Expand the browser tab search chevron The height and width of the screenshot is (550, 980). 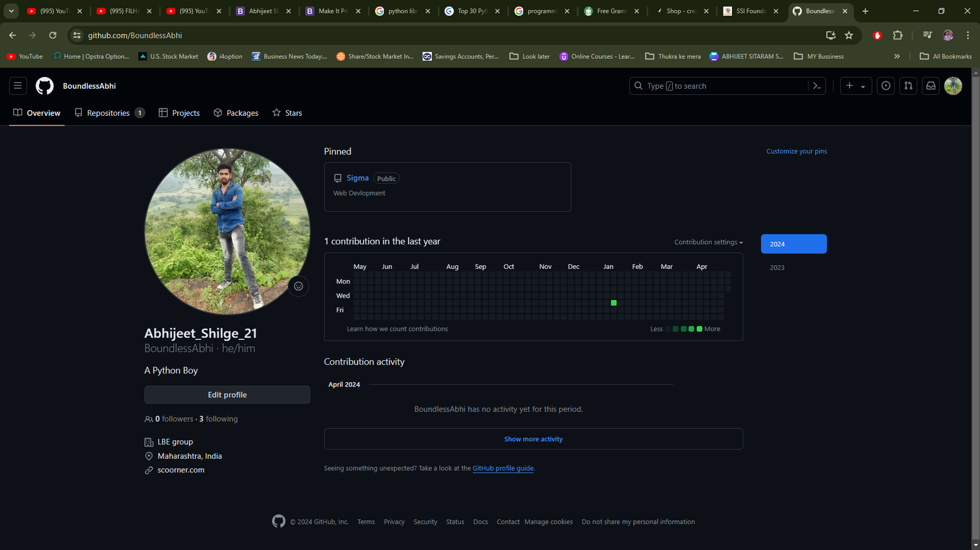click(11, 11)
